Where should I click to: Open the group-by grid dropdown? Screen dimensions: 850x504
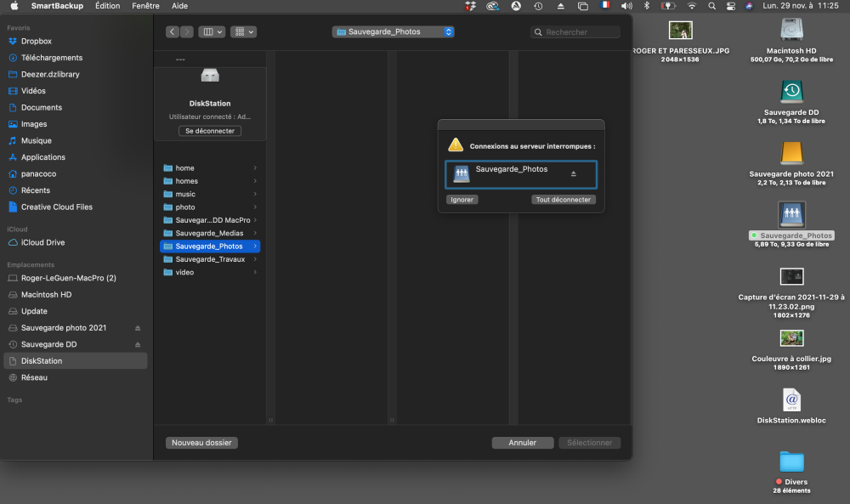[x=243, y=32]
